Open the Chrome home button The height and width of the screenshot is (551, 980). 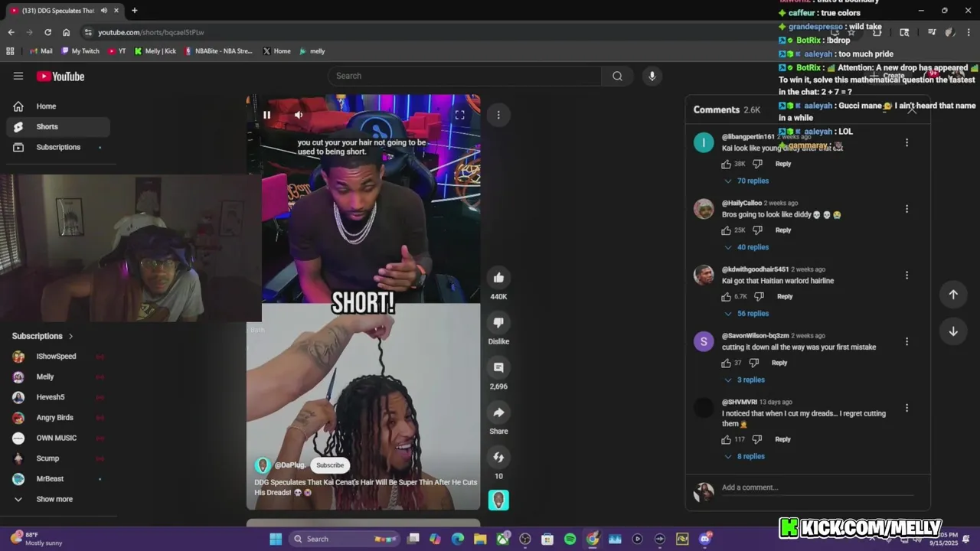(x=66, y=32)
